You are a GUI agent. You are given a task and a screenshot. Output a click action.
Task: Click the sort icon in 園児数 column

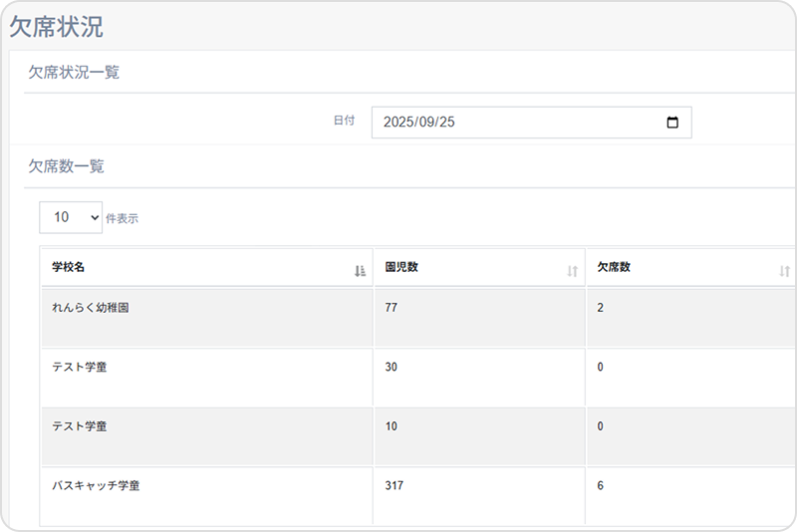coord(572,271)
